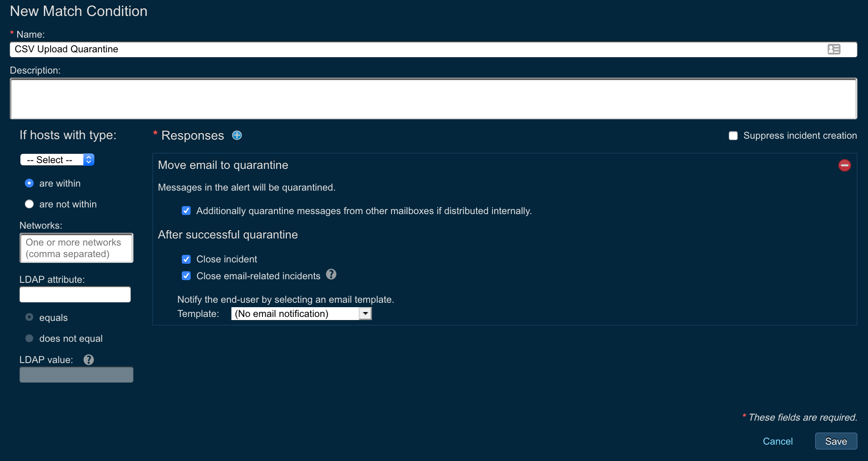Open help for Close email-related incidents
This screenshot has width=868, height=461.
point(331,274)
